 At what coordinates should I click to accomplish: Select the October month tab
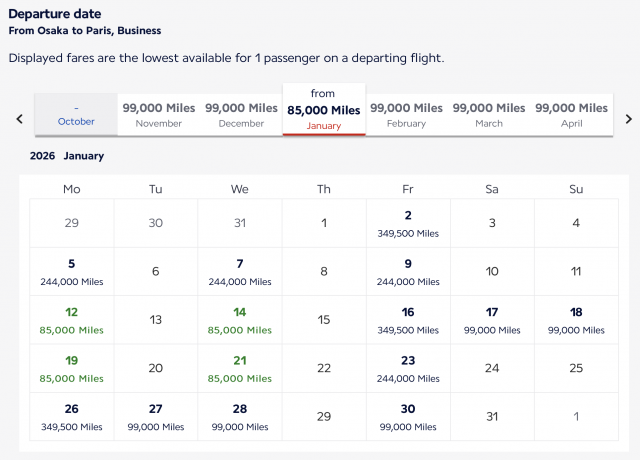[76, 115]
